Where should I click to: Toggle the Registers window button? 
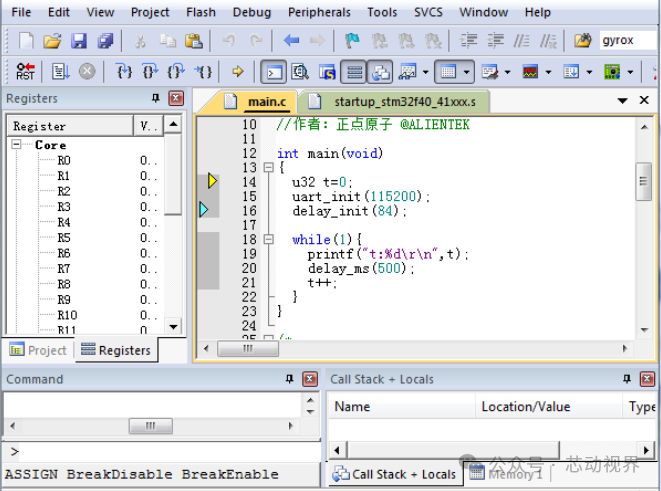tap(354, 72)
